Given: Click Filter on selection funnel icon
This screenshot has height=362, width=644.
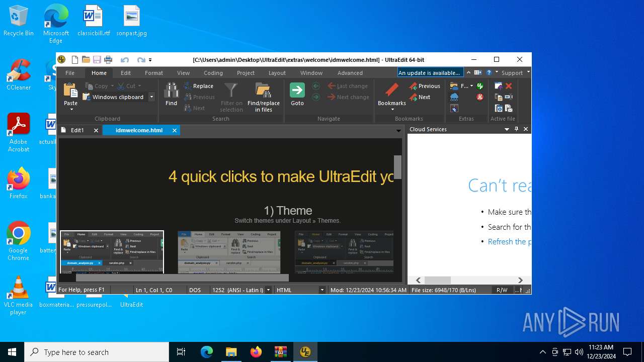Looking at the screenshot, I should tap(231, 90).
